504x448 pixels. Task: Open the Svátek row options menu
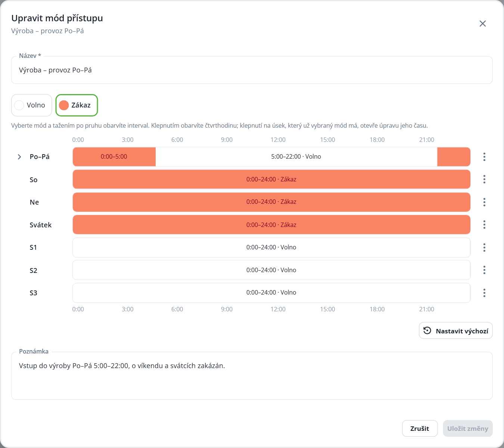pyautogui.click(x=484, y=225)
